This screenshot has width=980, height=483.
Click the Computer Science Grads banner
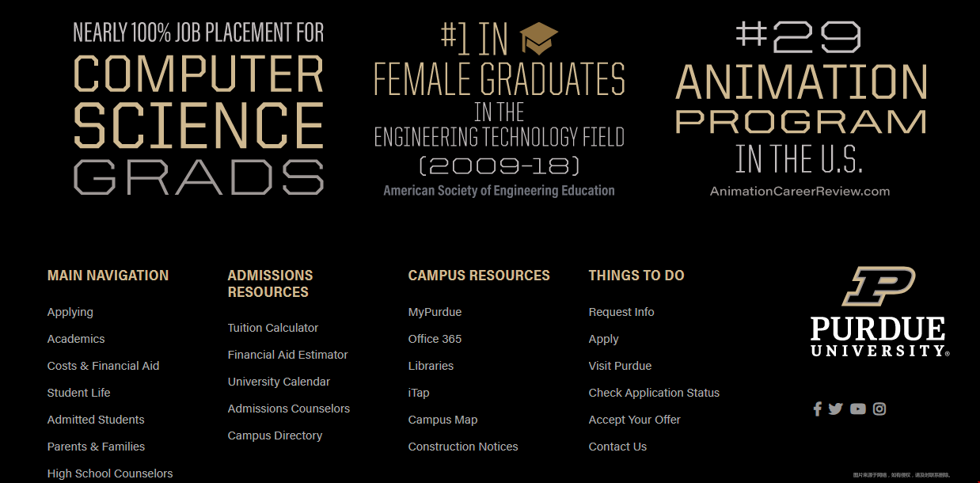point(199,108)
